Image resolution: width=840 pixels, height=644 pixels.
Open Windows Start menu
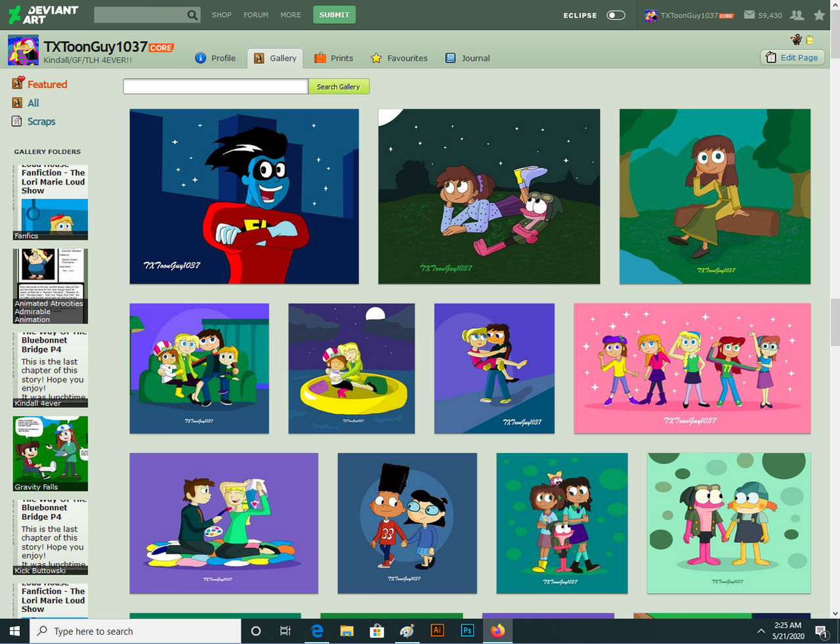[x=14, y=631]
